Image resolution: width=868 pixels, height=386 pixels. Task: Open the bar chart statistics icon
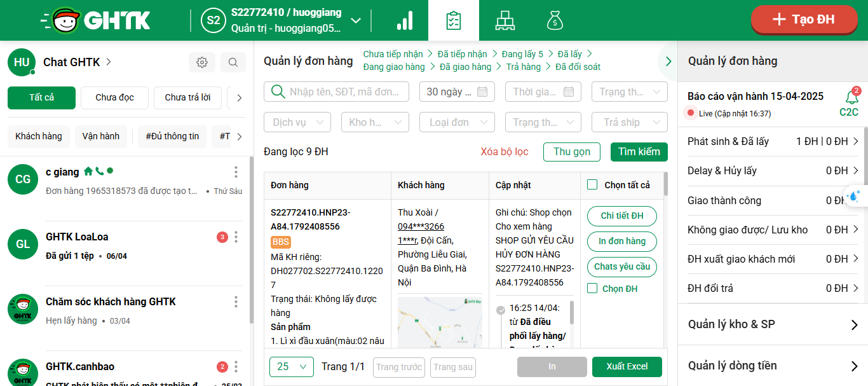pos(405,20)
